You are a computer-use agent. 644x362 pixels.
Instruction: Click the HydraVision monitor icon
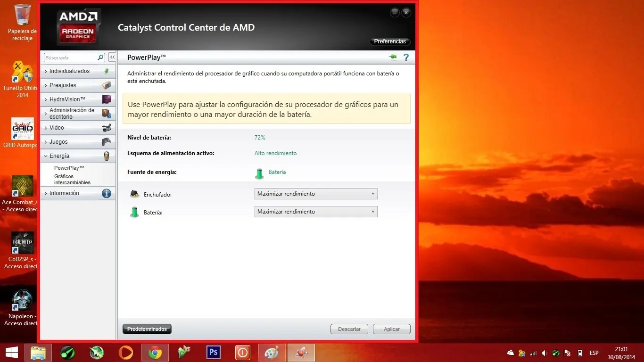click(107, 99)
